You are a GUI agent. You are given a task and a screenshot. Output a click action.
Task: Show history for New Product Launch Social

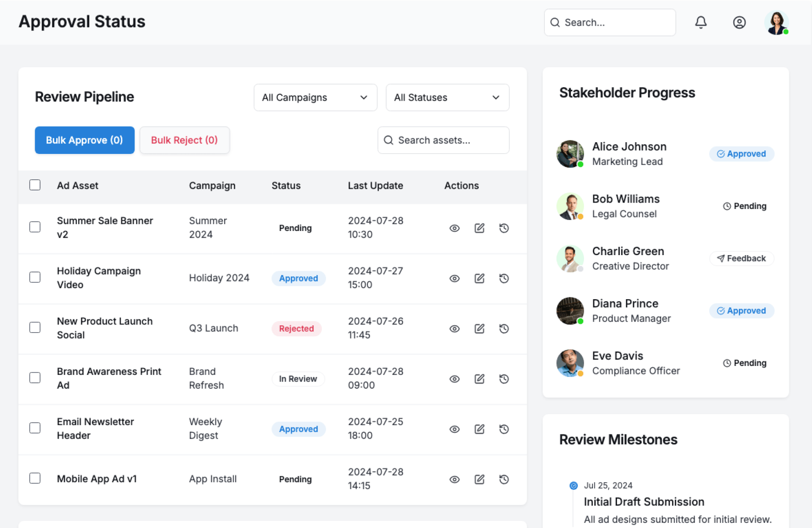click(504, 329)
